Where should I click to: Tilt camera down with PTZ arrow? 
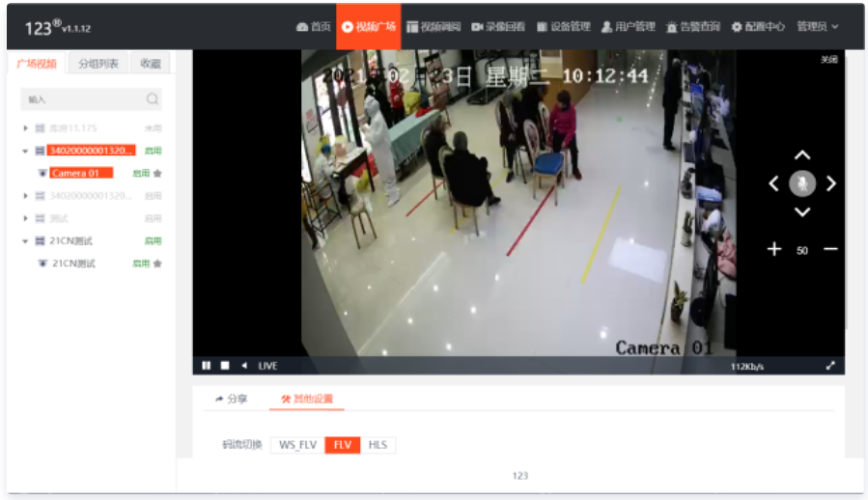pyautogui.click(x=802, y=212)
